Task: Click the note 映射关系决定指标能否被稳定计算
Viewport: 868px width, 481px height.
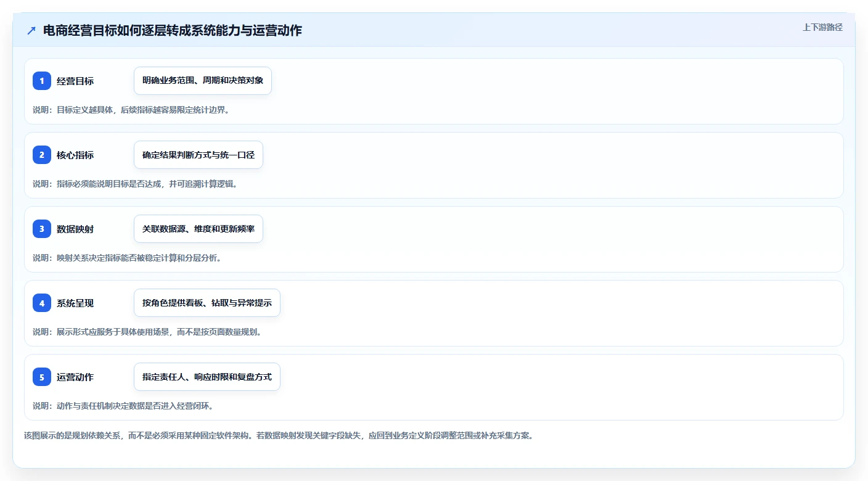Action: tap(126, 258)
